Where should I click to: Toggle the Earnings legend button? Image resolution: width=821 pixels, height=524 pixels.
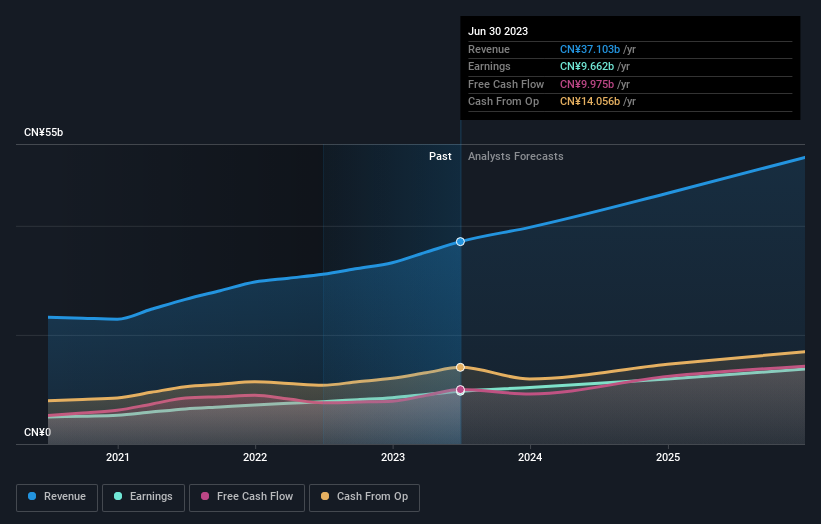coord(143,497)
